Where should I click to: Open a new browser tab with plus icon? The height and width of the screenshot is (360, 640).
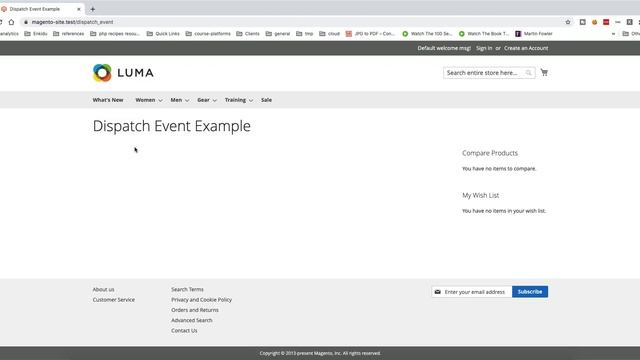(x=93, y=9)
